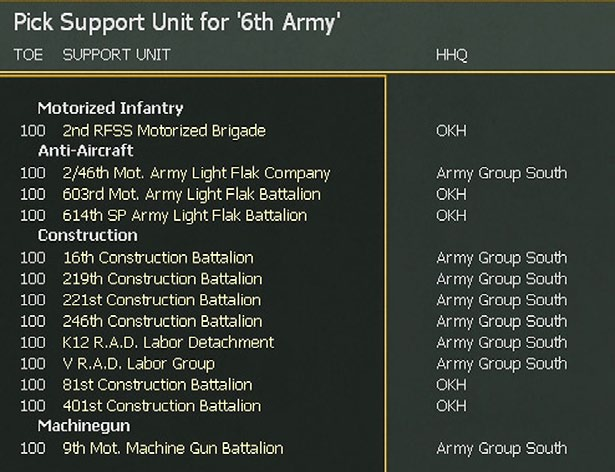Pick the 246th Construction Battalion

(162, 321)
